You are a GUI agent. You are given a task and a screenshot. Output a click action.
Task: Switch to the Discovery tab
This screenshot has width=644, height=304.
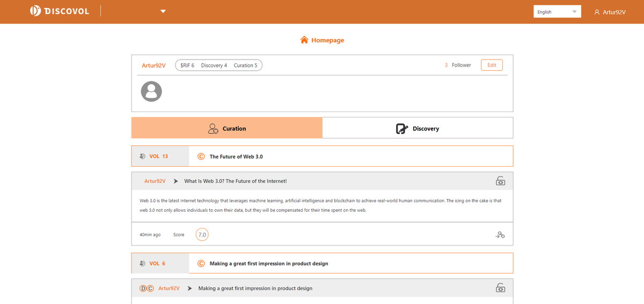click(x=418, y=128)
